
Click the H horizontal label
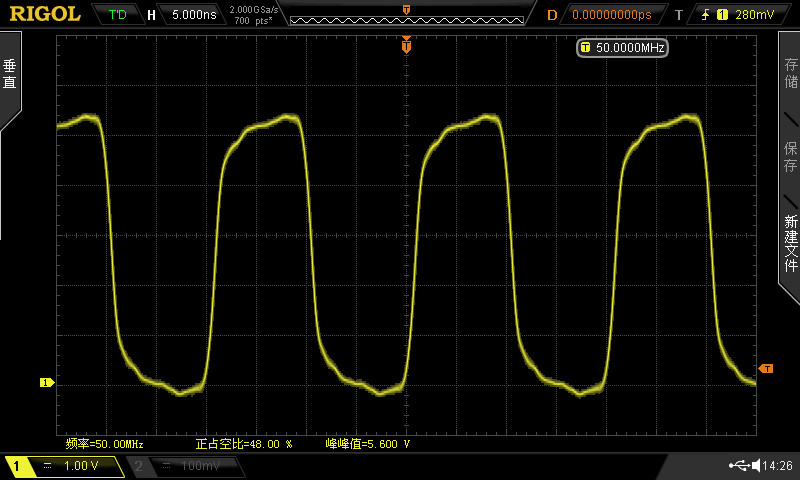click(151, 15)
